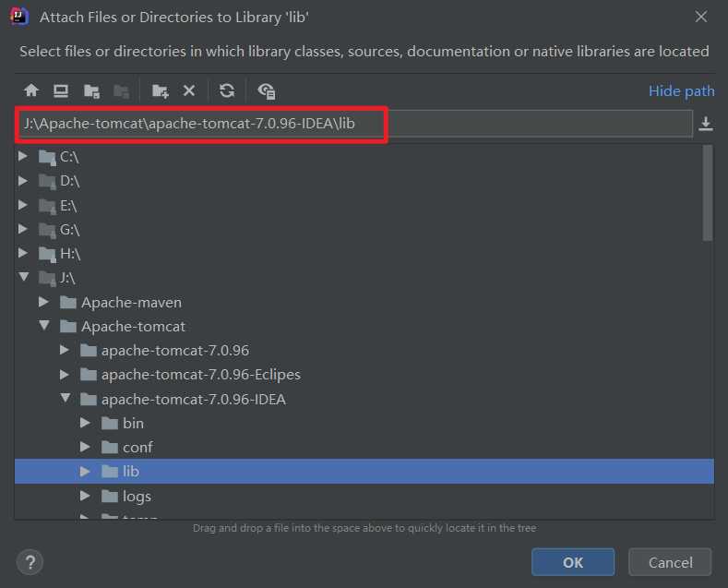Click into the path input field

(x=355, y=124)
